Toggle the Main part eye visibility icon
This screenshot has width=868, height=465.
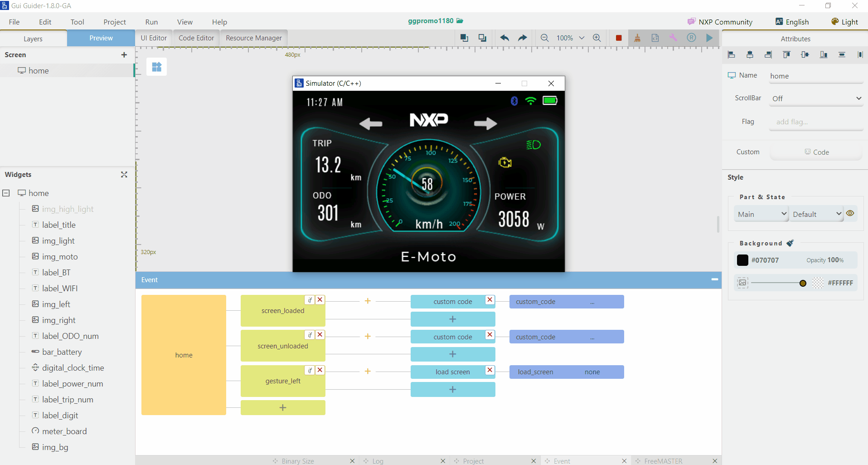click(x=850, y=213)
